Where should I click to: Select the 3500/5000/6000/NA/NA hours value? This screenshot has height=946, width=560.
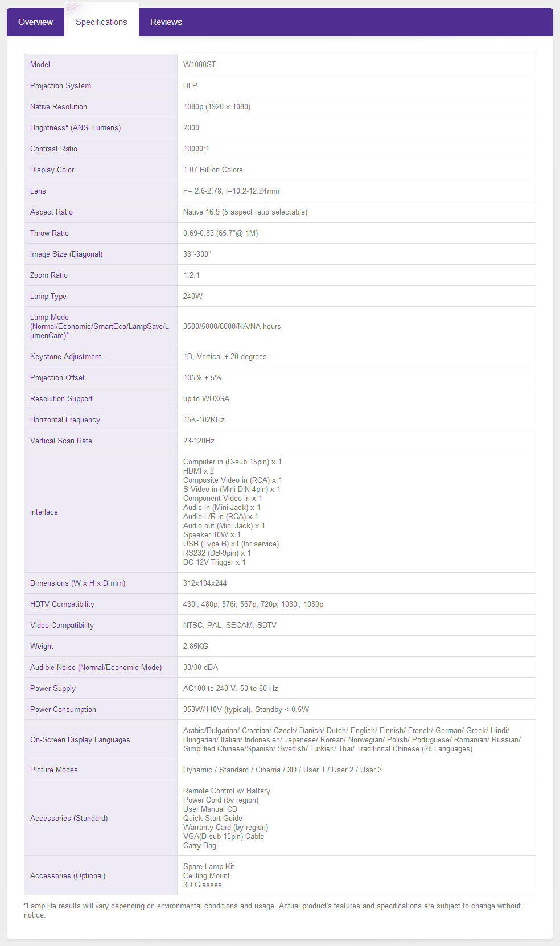point(232,326)
